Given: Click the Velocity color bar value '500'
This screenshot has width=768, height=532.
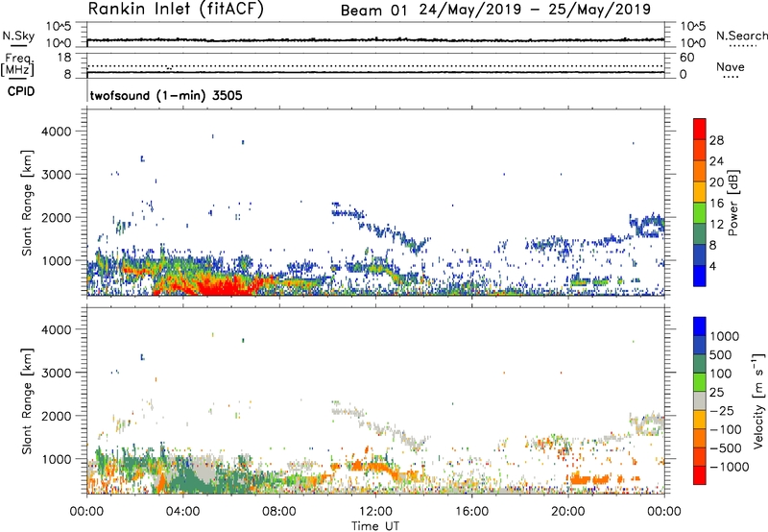Looking at the screenshot, I should (721, 354).
